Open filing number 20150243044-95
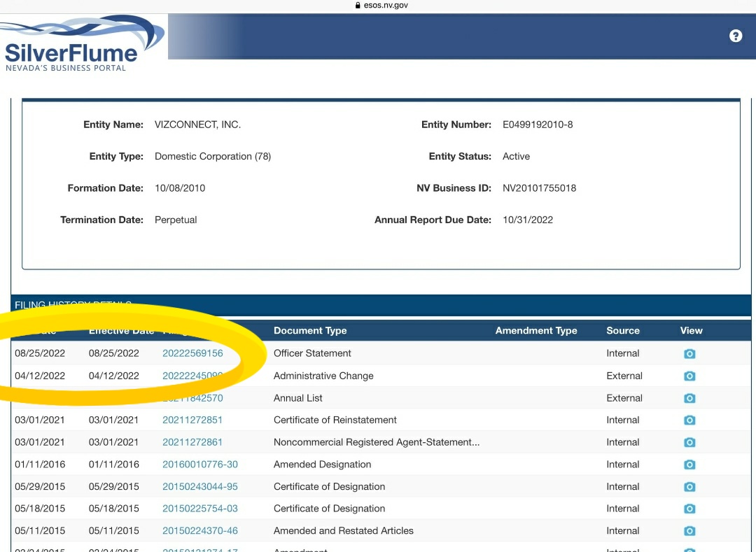This screenshot has height=552, width=756. click(199, 486)
